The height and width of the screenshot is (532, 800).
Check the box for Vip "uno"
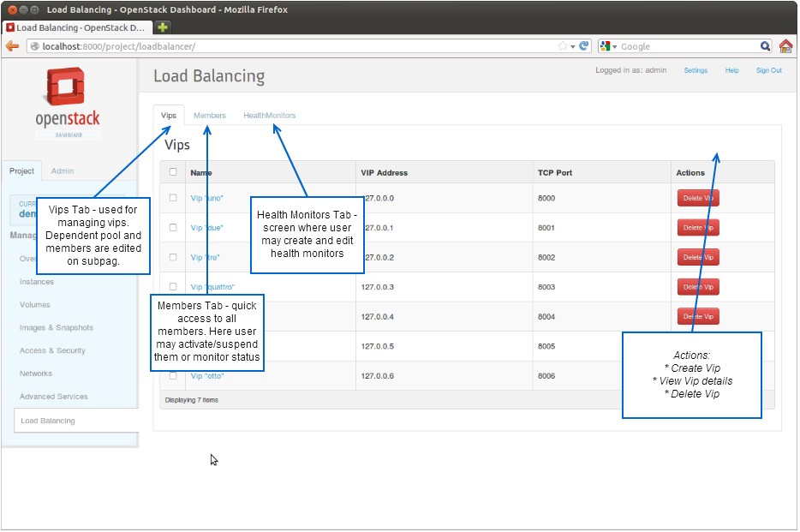click(173, 198)
